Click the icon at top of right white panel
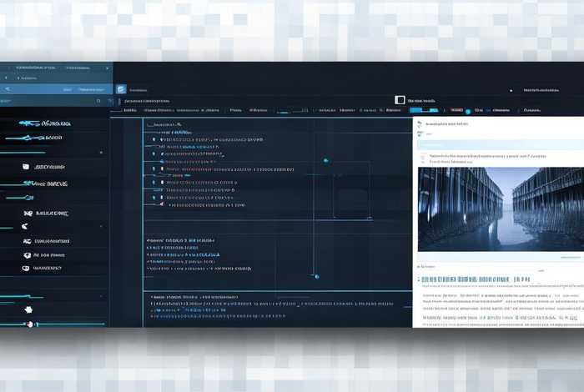Image resolution: width=584 pixels, height=392 pixels. pyautogui.click(x=420, y=124)
